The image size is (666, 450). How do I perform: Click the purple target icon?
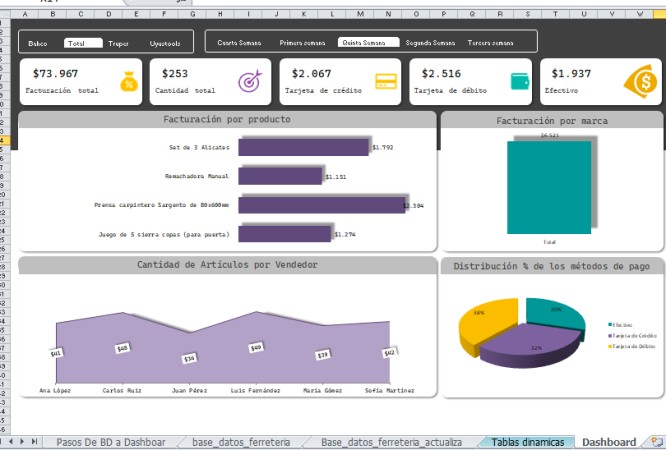tap(250, 81)
